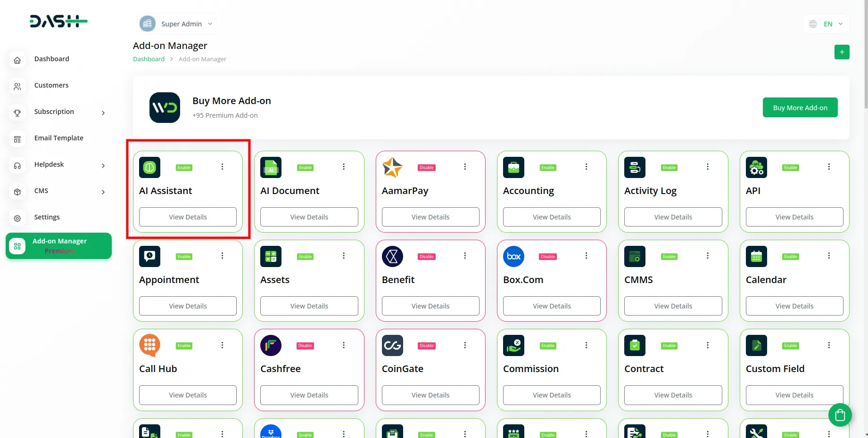Click the Commission add-on icon
This screenshot has height=438, width=868.
click(x=513, y=345)
